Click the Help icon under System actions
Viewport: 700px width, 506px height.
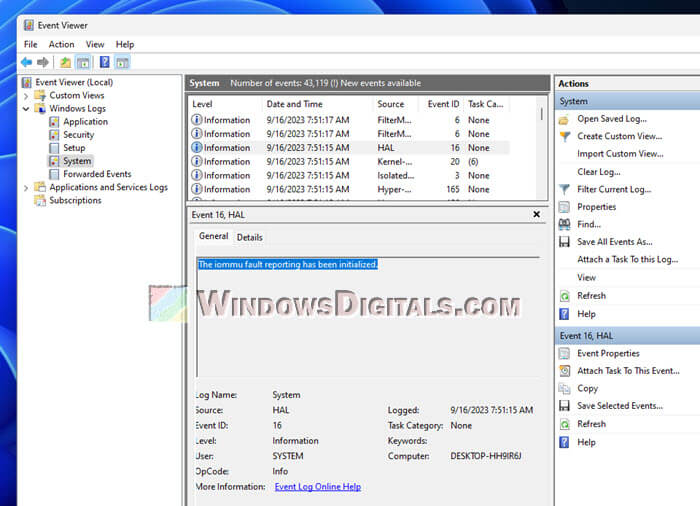pos(564,314)
